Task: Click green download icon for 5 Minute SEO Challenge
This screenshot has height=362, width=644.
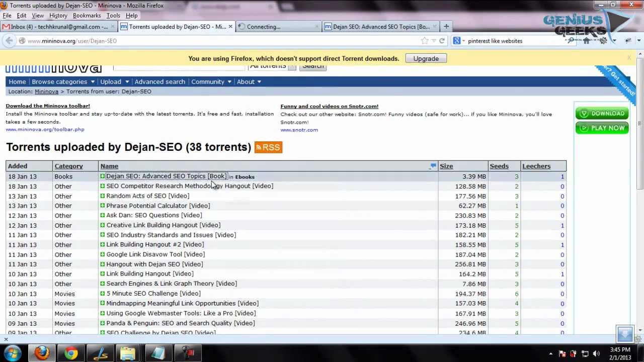Action: 102,294
